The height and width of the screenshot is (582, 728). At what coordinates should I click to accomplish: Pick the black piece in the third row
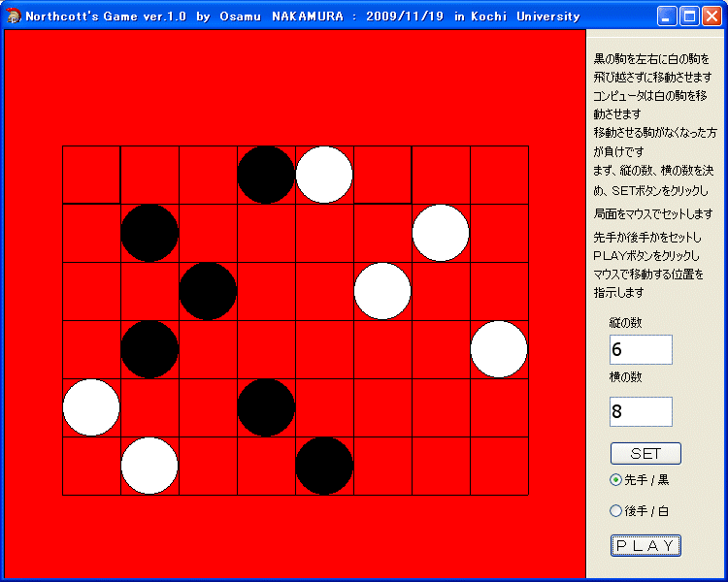(x=208, y=291)
